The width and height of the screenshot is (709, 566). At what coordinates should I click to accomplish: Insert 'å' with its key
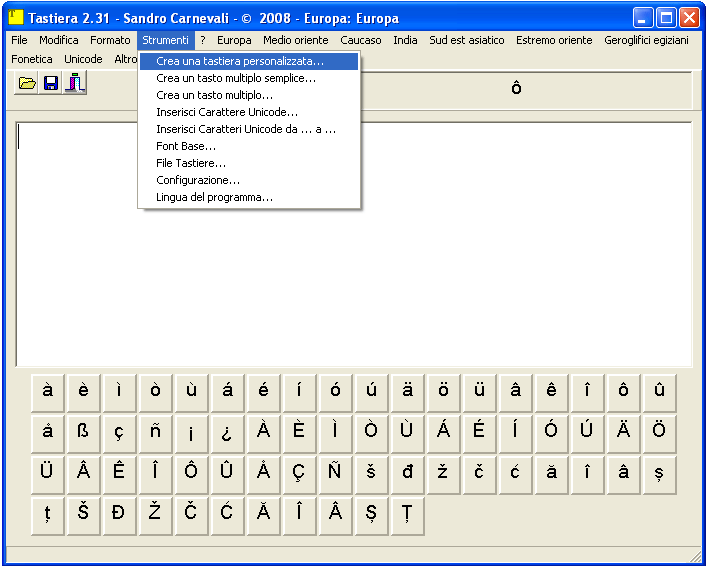click(x=47, y=433)
